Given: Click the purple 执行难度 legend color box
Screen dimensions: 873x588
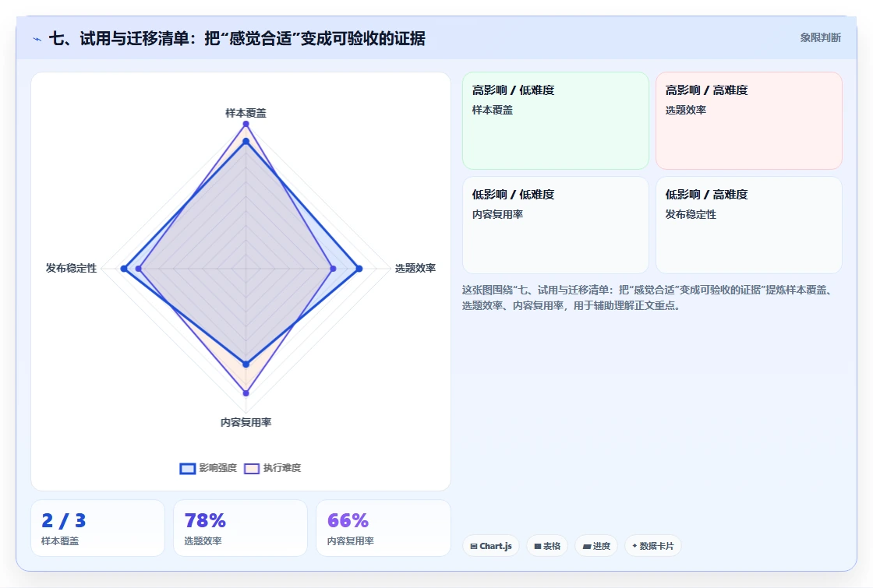Looking at the screenshot, I should 252,468.
